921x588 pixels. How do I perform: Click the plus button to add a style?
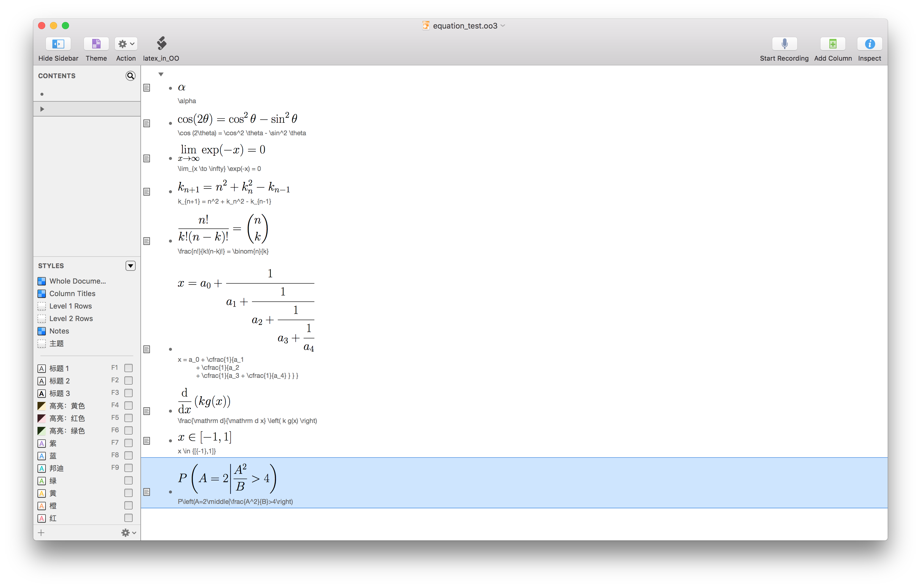41,532
